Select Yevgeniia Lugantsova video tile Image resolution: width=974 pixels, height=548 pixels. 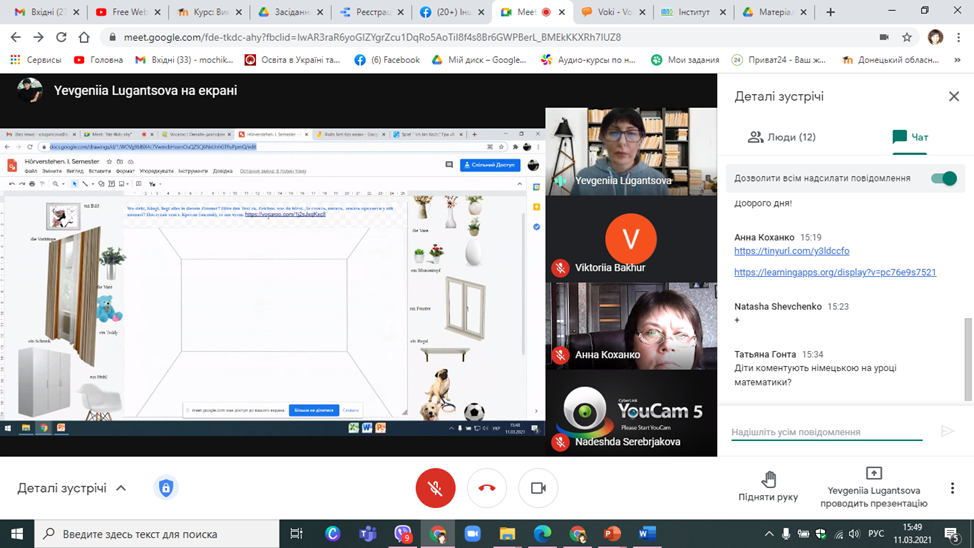point(631,152)
